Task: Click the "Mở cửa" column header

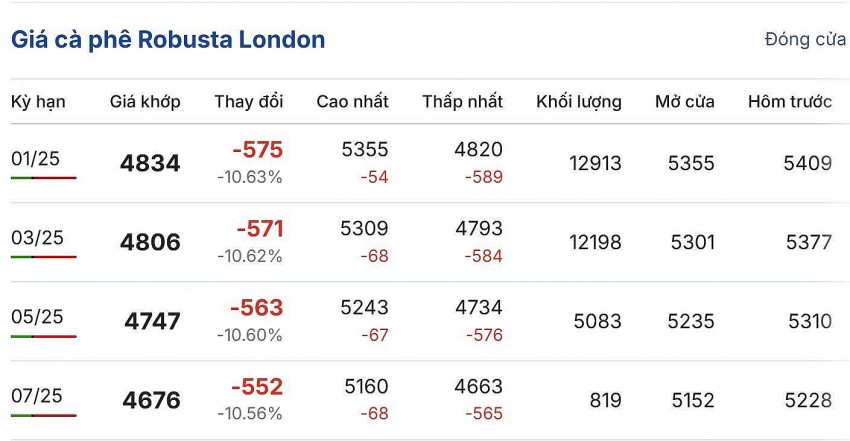Action: [x=685, y=102]
